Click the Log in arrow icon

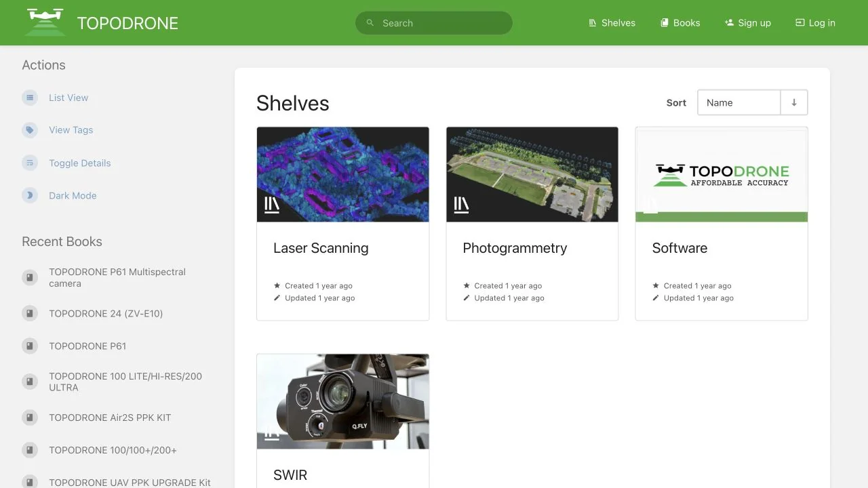point(800,23)
